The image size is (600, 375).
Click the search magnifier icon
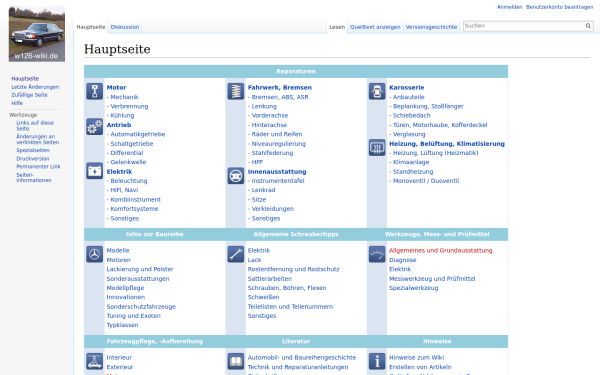pyautogui.click(x=588, y=26)
